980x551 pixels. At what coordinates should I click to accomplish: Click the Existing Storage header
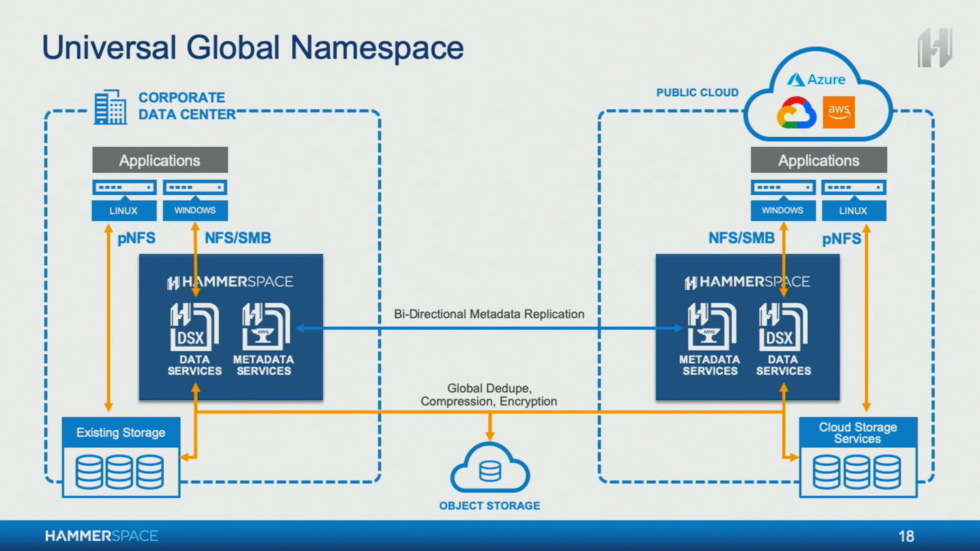(121, 432)
